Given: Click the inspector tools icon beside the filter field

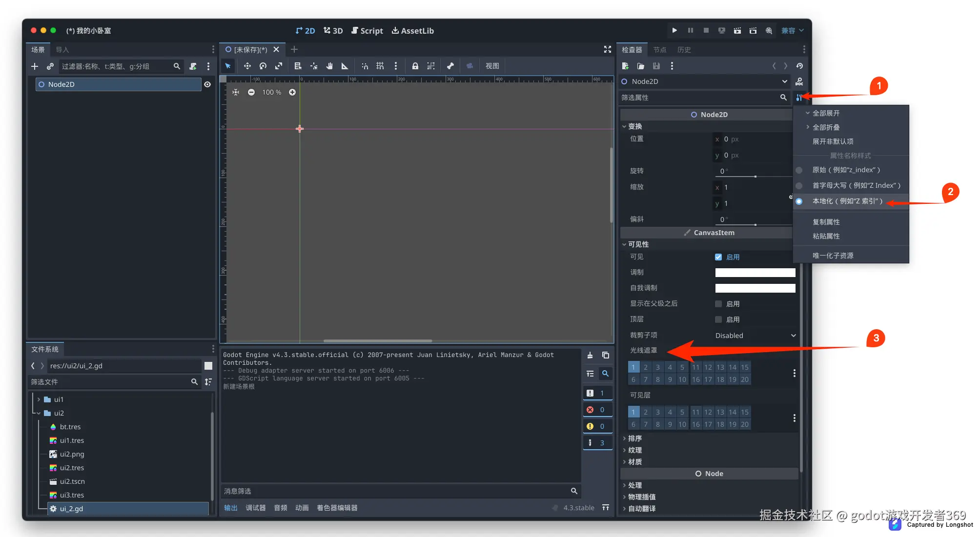Looking at the screenshot, I should point(799,98).
